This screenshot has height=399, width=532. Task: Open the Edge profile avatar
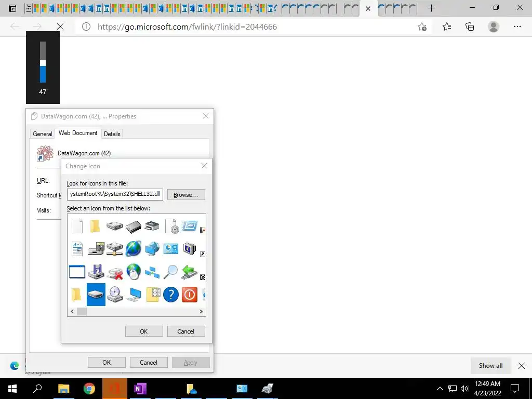pos(494,26)
